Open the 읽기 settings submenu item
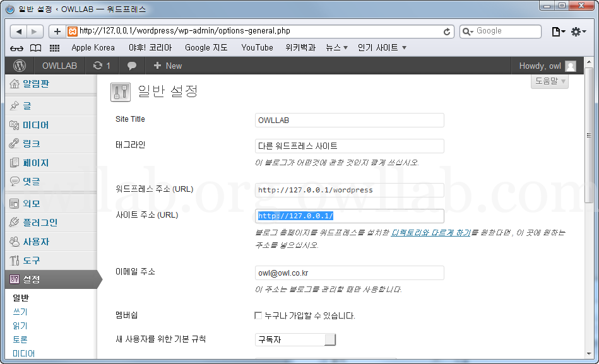Screen dimensions: 599x364 click(x=20, y=326)
